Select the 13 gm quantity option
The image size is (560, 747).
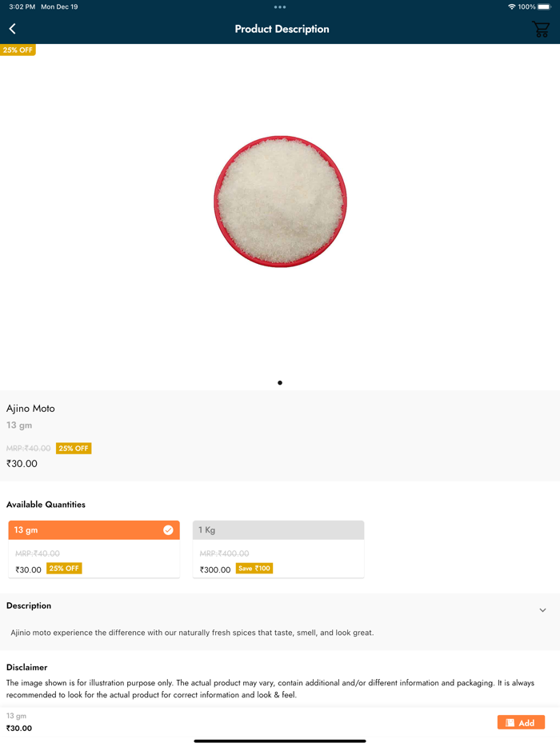click(94, 530)
